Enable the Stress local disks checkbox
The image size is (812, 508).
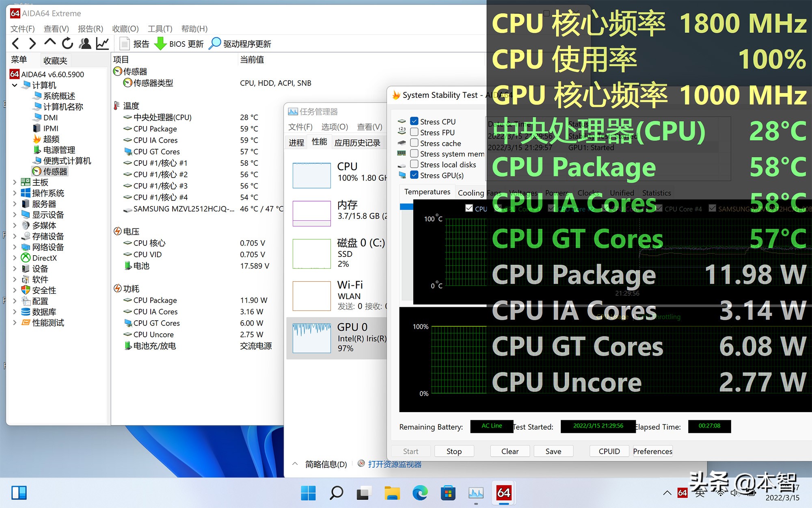tap(414, 164)
